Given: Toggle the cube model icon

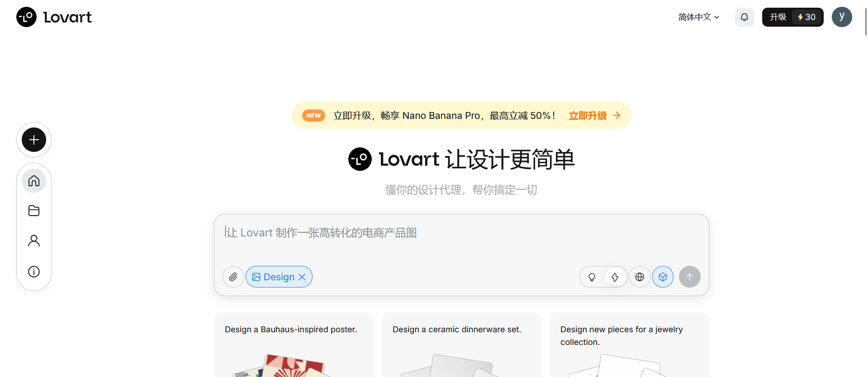Looking at the screenshot, I should tap(663, 277).
